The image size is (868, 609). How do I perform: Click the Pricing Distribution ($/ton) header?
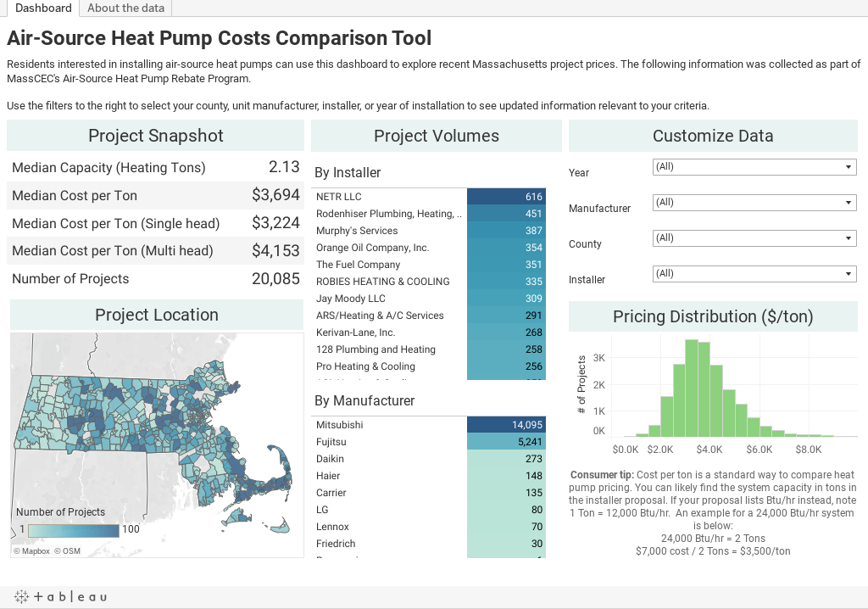coord(713,316)
